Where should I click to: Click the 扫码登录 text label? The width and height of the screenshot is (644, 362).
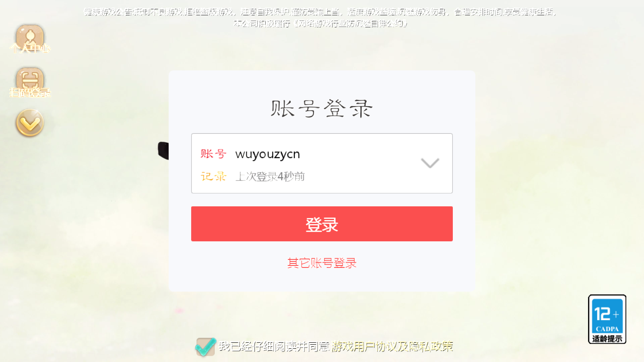click(x=30, y=93)
